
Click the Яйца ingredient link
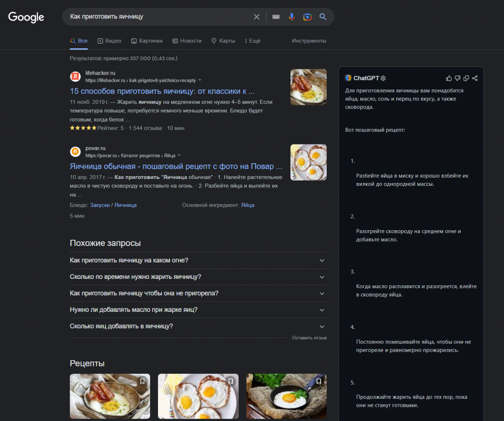tap(248, 205)
